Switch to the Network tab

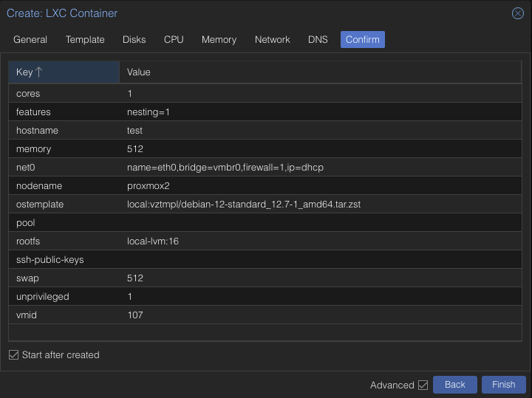tap(272, 40)
